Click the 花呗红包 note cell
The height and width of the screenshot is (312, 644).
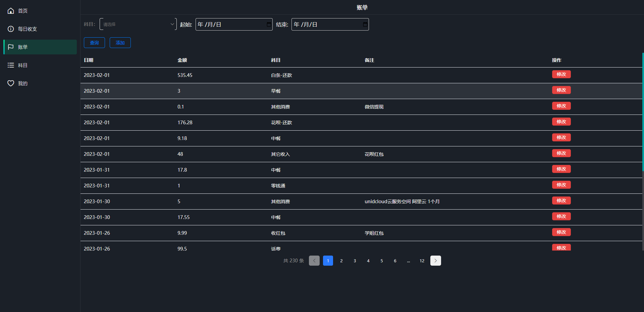374,154
